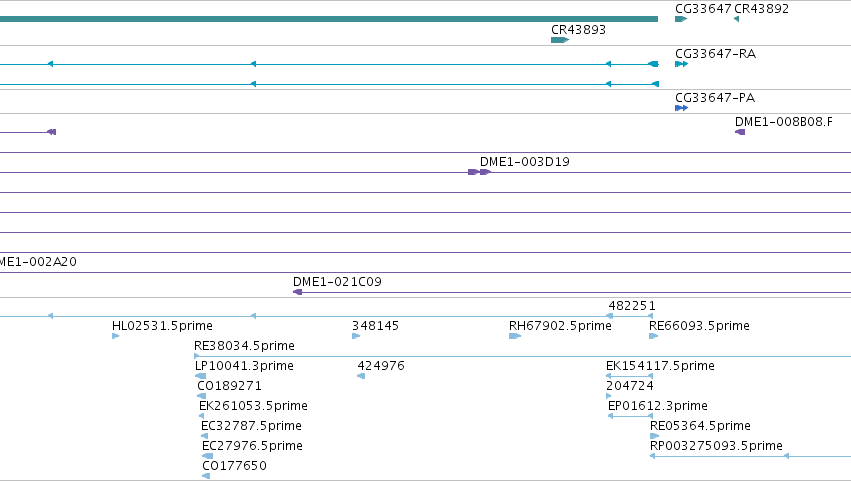The image size is (851, 481).
Task: Click the CG33647-RA transcript arrows
Action: [682, 64]
